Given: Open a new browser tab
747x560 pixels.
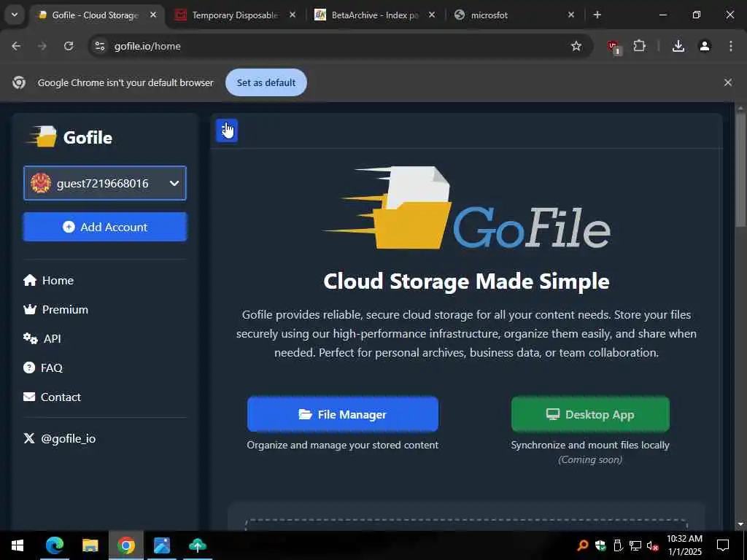Looking at the screenshot, I should coord(597,15).
